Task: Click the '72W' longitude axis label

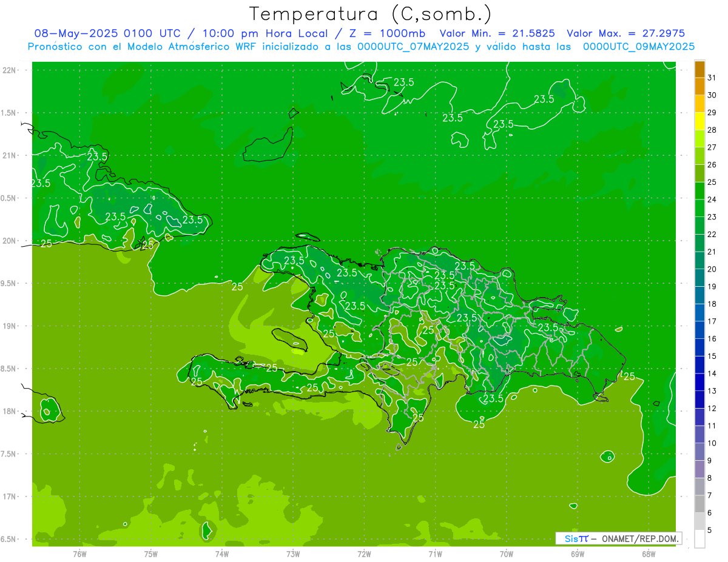Action: tap(364, 554)
